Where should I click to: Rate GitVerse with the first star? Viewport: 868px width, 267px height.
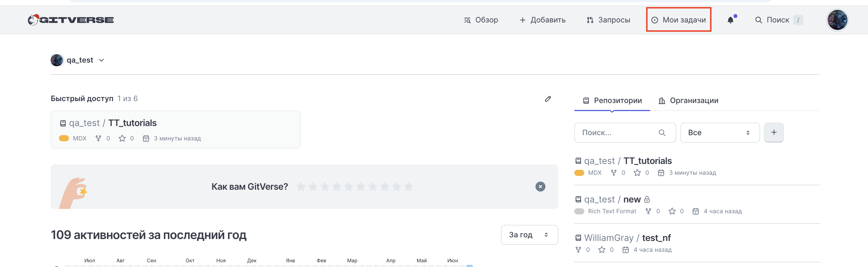(301, 186)
